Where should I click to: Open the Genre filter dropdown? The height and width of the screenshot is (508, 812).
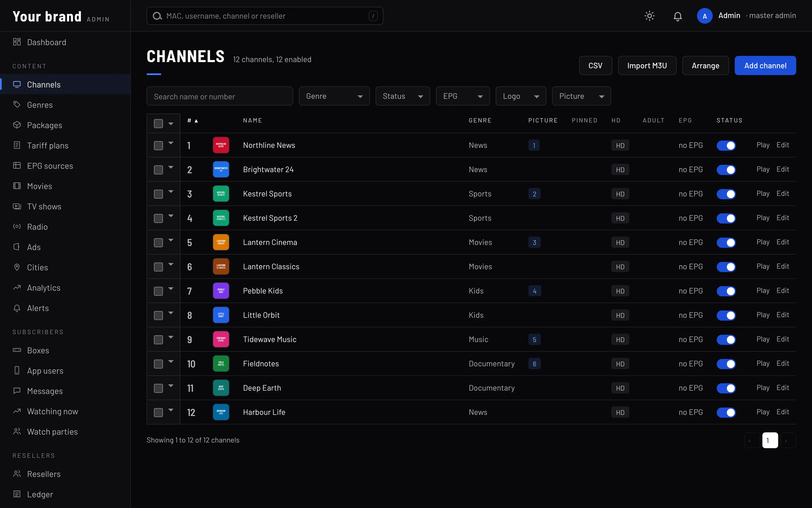334,96
